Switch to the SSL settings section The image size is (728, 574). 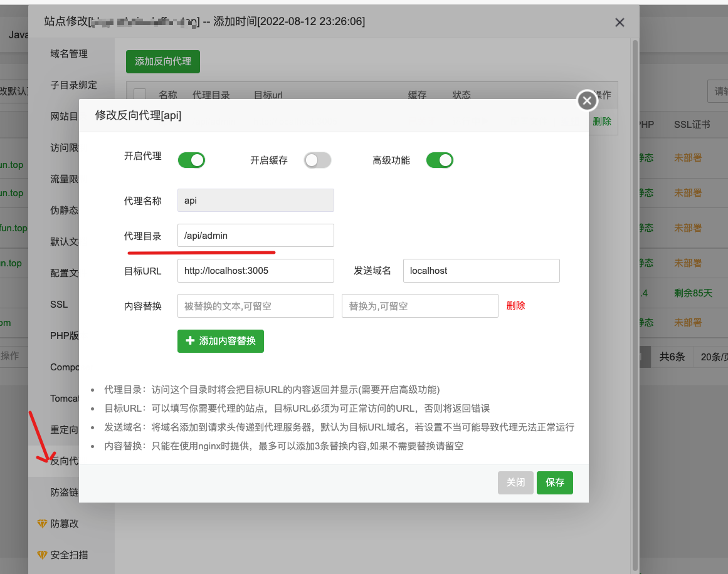[58, 304]
